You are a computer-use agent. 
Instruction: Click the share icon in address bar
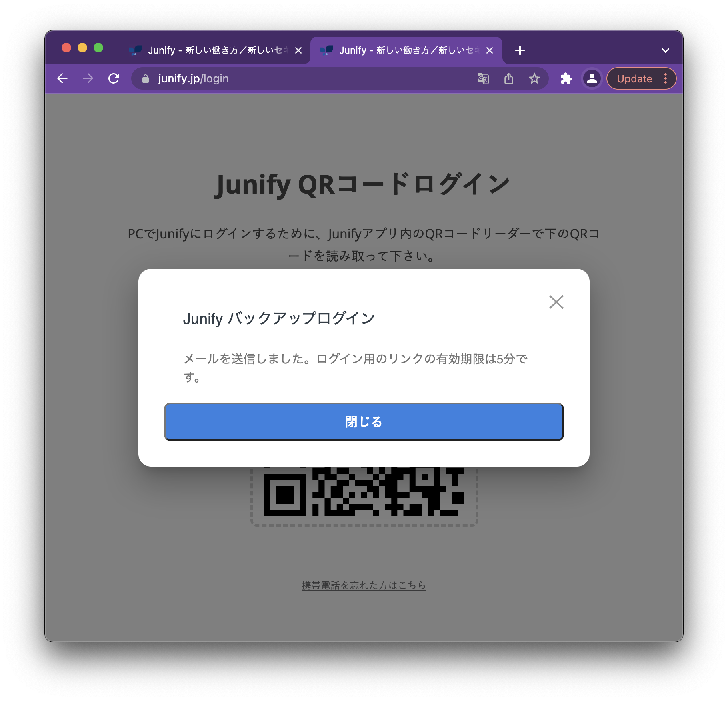(x=508, y=78)
